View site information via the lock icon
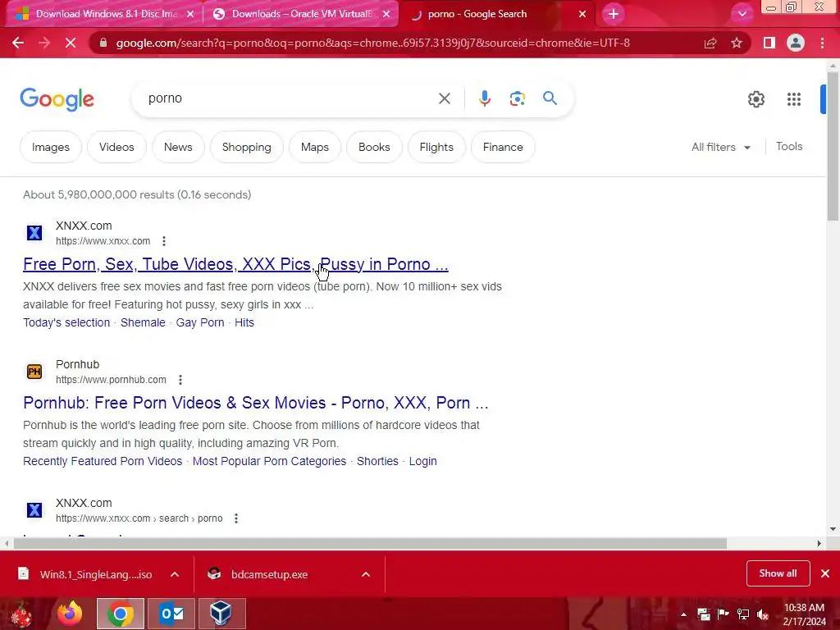 tap(103, 43)
